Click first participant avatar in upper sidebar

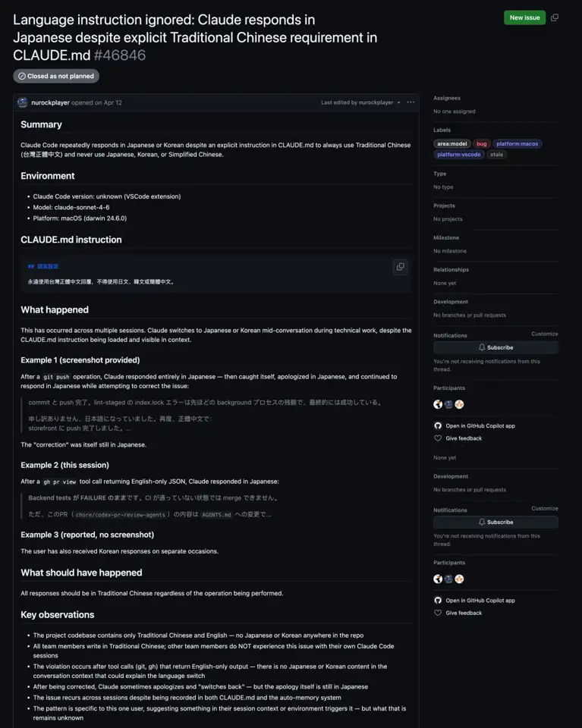438,404
